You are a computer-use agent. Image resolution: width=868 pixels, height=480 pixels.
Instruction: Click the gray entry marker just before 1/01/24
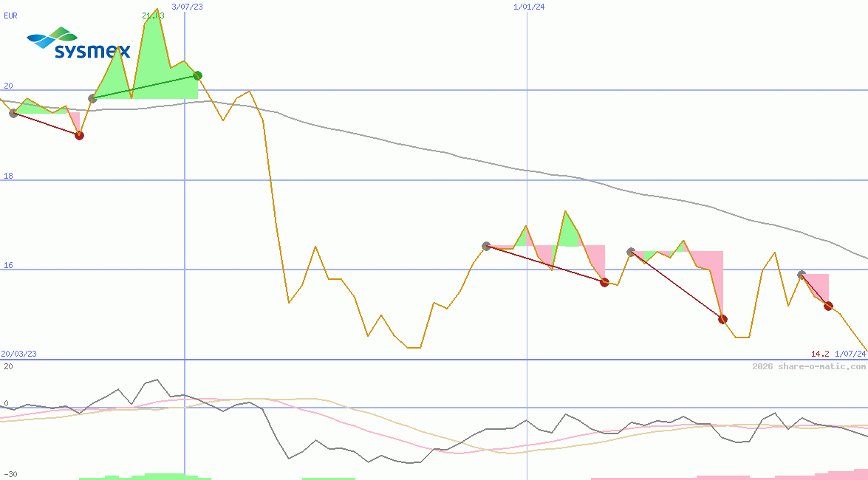point(486,246)
